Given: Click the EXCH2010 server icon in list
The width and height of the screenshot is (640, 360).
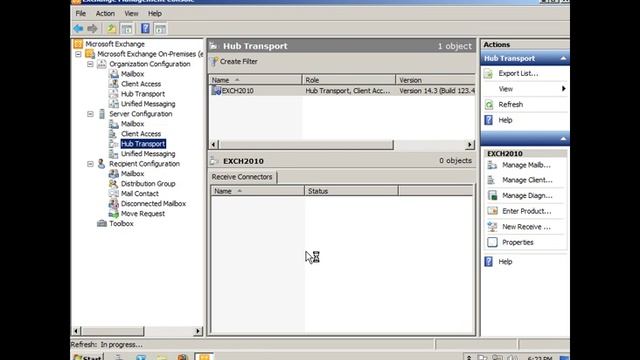Looking at the screenshot, I should click(216, 91).
